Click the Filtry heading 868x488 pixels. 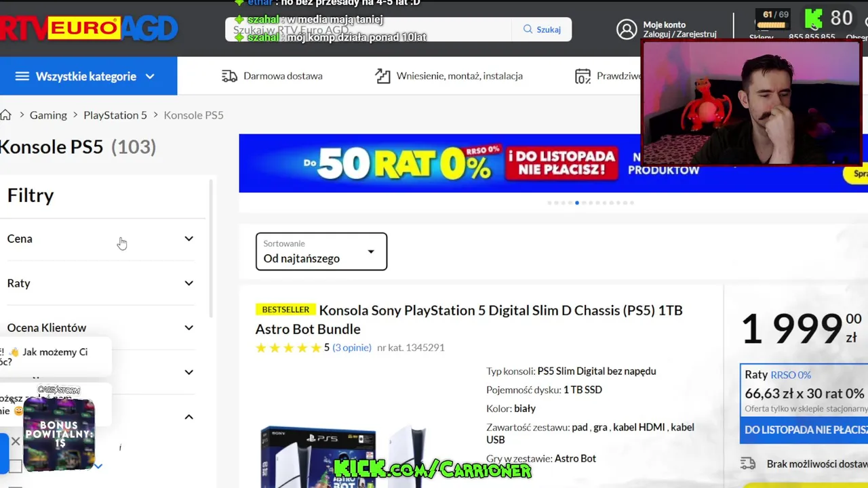pos(31,195)
